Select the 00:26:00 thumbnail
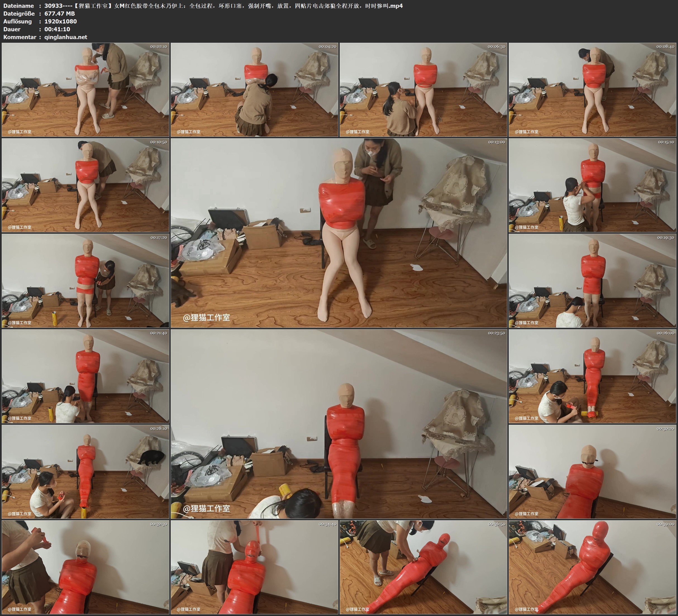Image resolution: width=678 pixels, height=616 pixels. pos(592,376)
